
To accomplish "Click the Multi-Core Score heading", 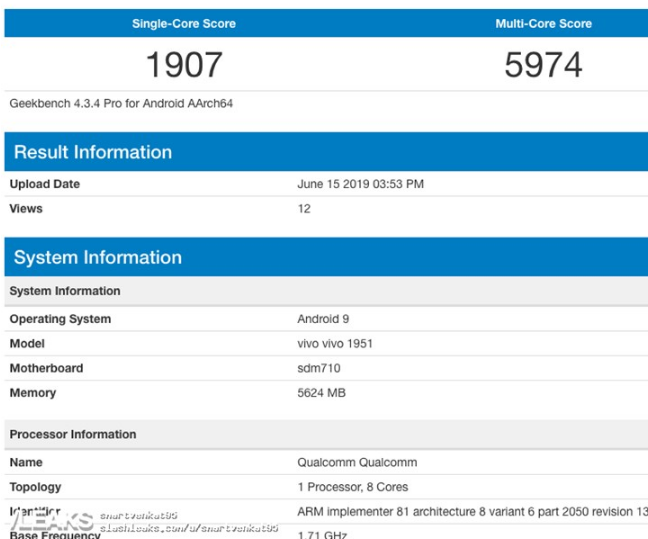I will click(543, 24).
